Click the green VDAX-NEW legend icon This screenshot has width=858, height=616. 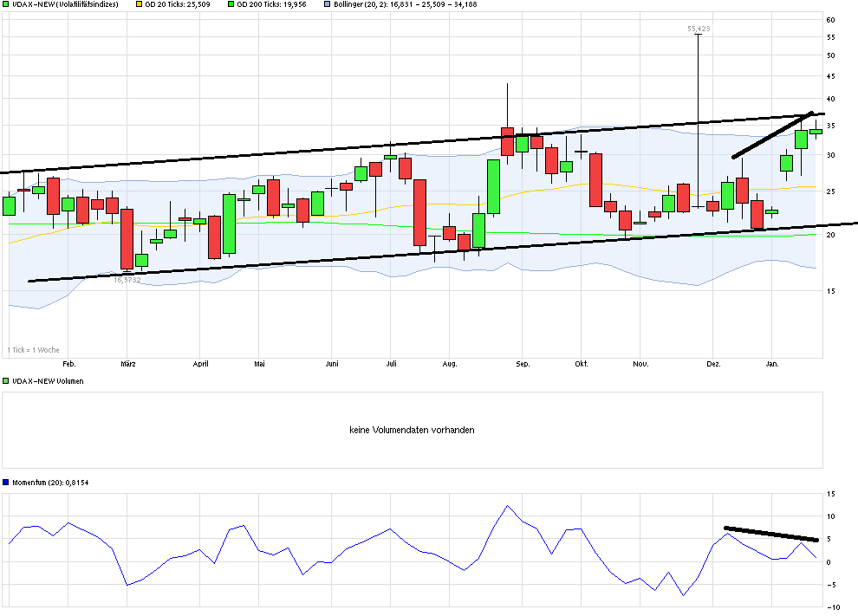pos(6,6)
